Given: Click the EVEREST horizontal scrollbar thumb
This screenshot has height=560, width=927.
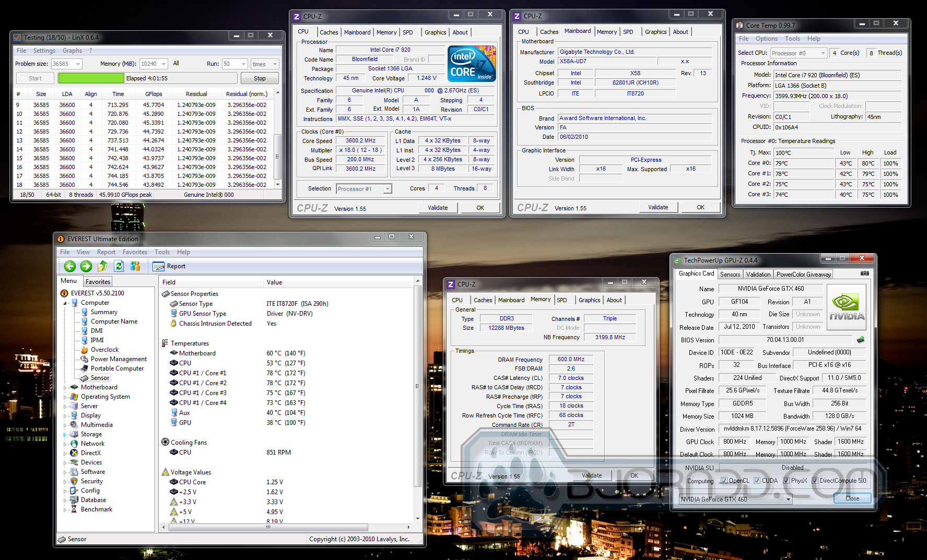Looking at the screenshot, I should [268, 527].
